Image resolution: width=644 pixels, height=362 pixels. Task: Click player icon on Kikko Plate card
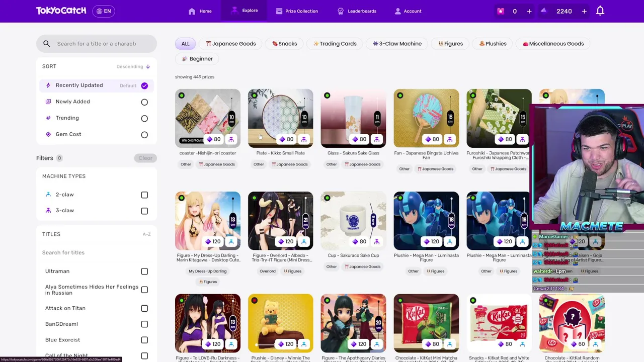(x=304, y=139)
